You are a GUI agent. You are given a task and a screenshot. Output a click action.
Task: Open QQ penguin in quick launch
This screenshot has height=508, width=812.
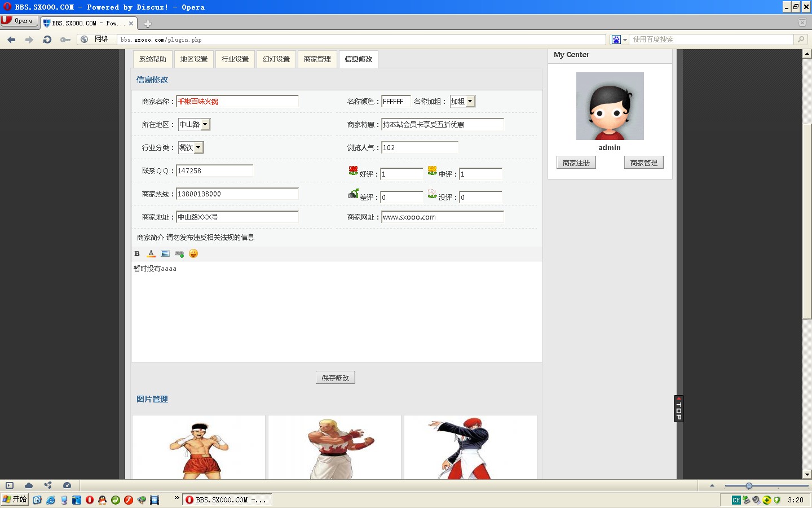point(102,500)
